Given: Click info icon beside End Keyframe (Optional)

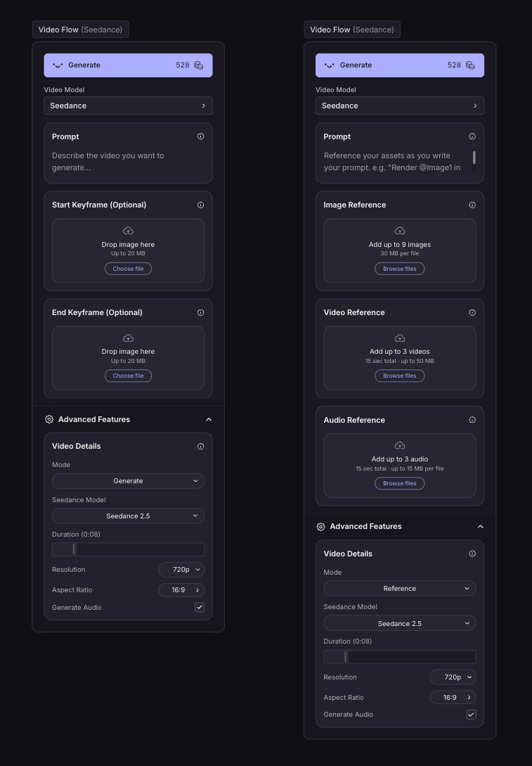Looking at the screenshot, I should coord(200,312).
